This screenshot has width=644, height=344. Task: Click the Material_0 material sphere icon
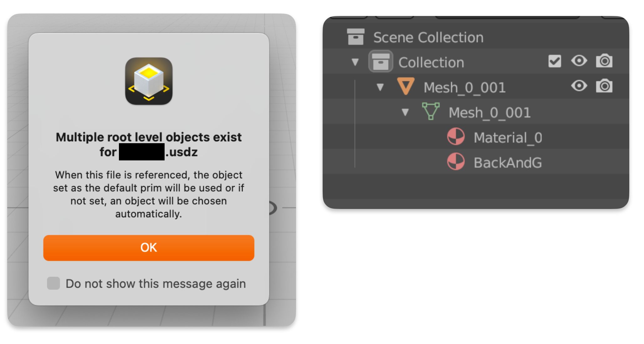(456, 137)
